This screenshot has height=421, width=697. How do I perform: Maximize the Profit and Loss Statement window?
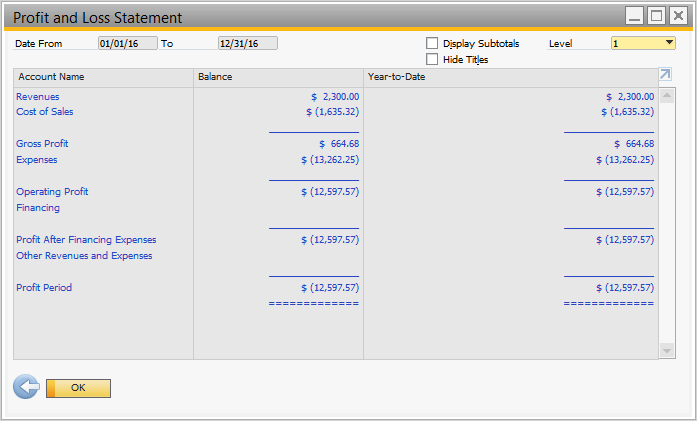(656, 16)
